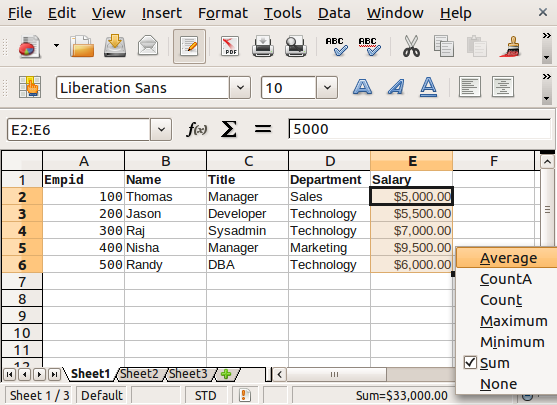Screen dimensions: 557x405
Task: Click the Copy icon
Action: coord(444,47)
